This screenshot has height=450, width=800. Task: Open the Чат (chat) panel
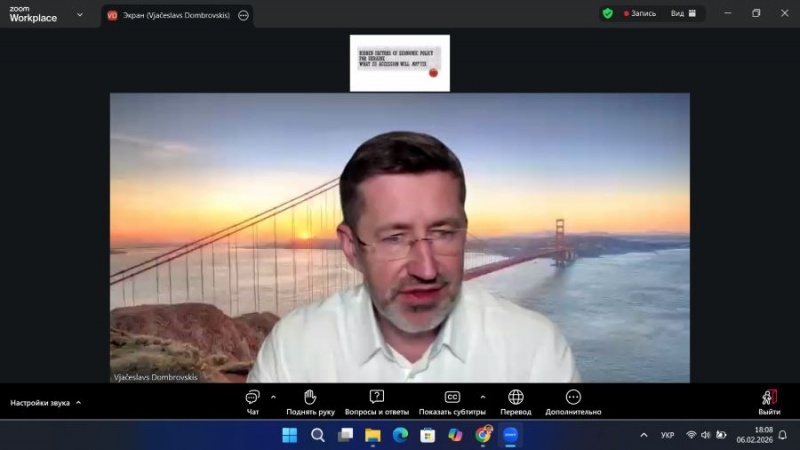pyautogui.click(x=252, y=398)
